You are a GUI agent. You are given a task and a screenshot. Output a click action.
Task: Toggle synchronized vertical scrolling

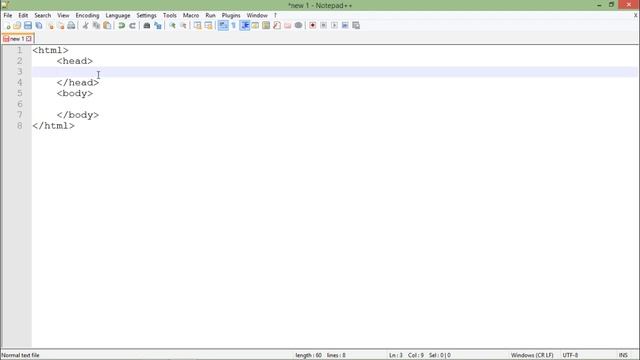click(198, 26)
